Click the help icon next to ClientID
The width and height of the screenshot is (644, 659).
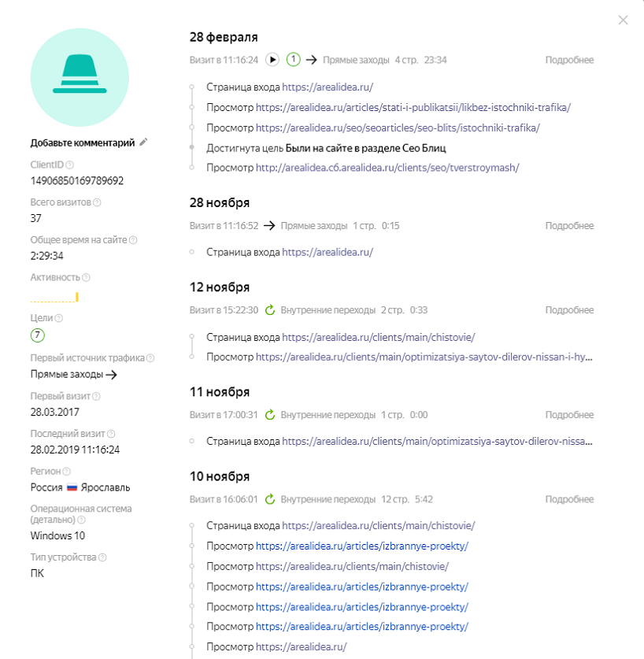click(70, 165)
